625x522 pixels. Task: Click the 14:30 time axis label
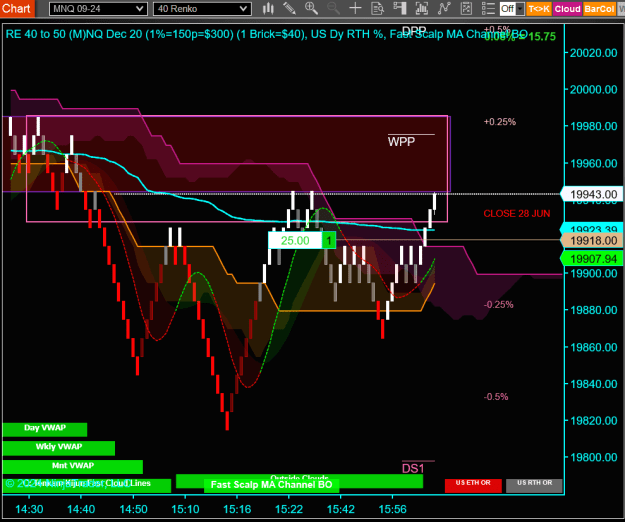(29, 509)
